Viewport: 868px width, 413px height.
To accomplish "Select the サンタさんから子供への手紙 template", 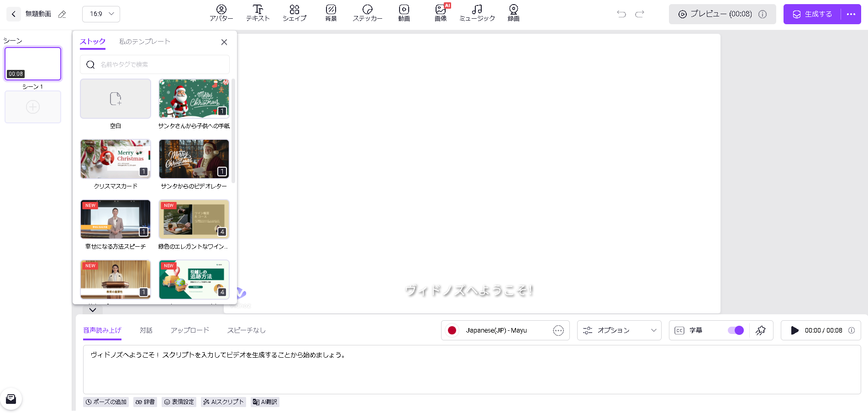I will [194, 99].
